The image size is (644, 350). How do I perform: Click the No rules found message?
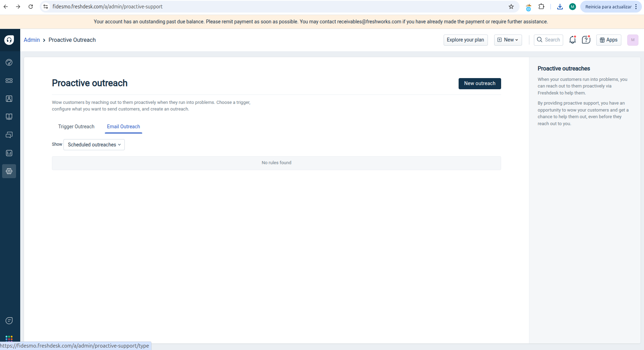tap(276, 163)
